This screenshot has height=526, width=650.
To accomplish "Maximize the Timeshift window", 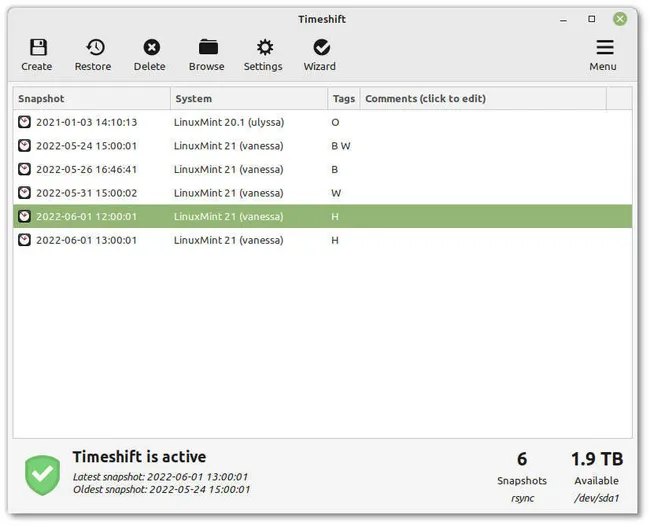I will point(592,19).
